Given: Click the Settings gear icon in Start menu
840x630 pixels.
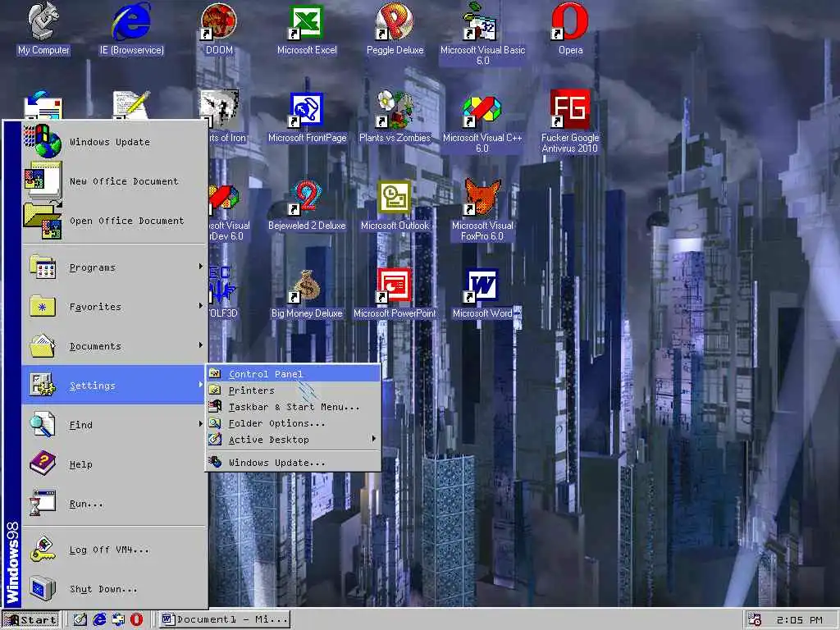Looking at the screenshot, I should tap(43, 386).
